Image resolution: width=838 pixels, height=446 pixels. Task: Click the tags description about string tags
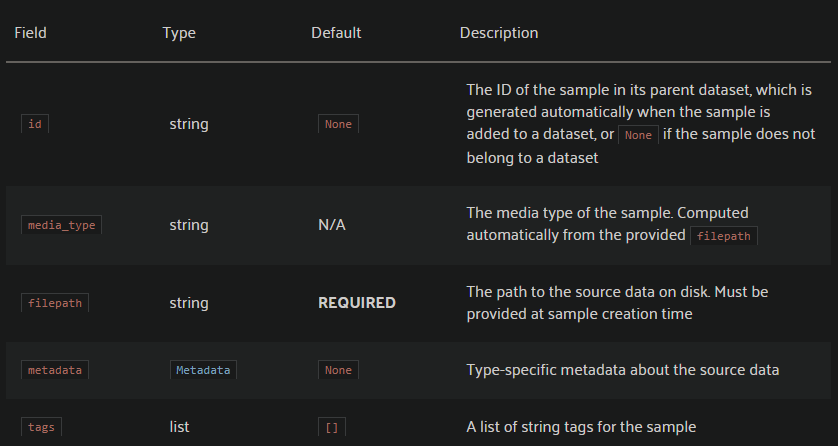(581, 427)
